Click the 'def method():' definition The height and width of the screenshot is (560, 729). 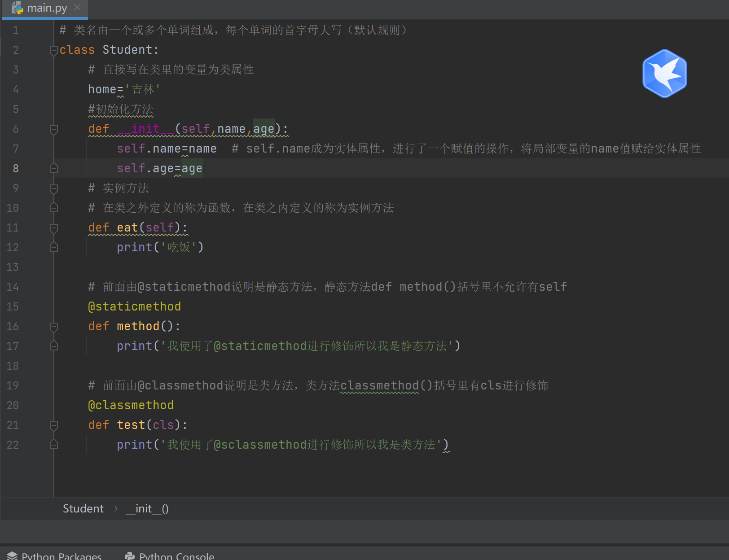[135, 326]
